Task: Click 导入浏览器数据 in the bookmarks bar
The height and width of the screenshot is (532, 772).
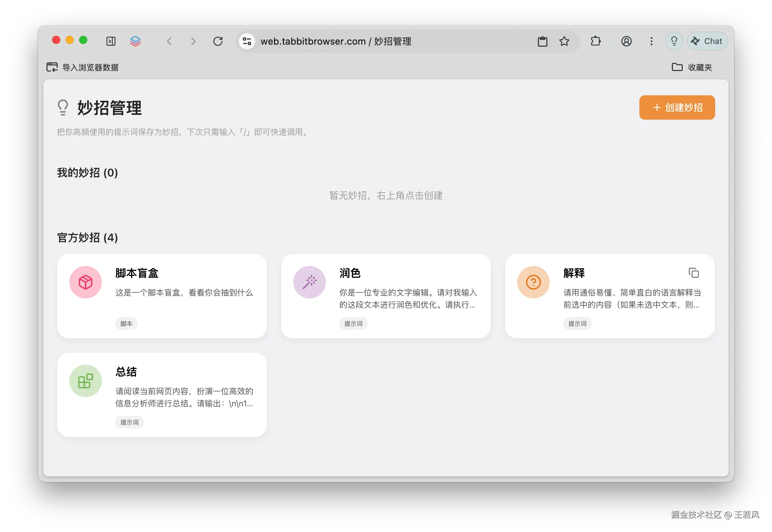Action: tap(83, 67)
